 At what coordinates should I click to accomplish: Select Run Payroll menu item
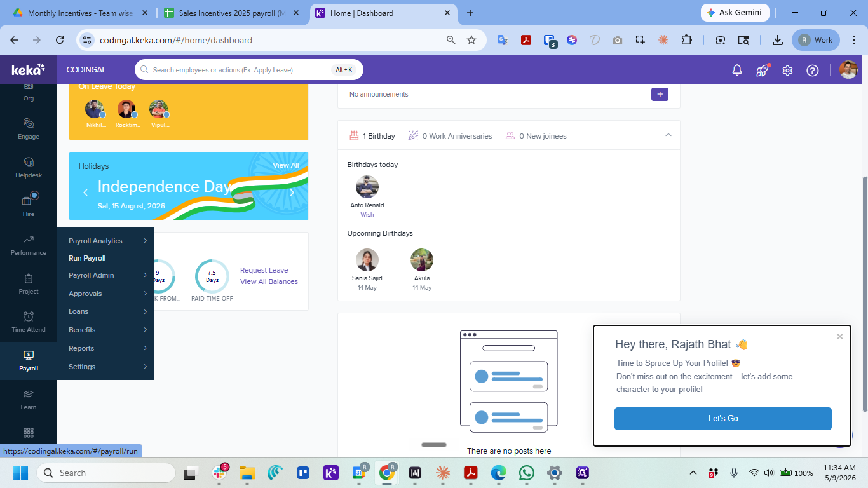click(x=87, y=258)
